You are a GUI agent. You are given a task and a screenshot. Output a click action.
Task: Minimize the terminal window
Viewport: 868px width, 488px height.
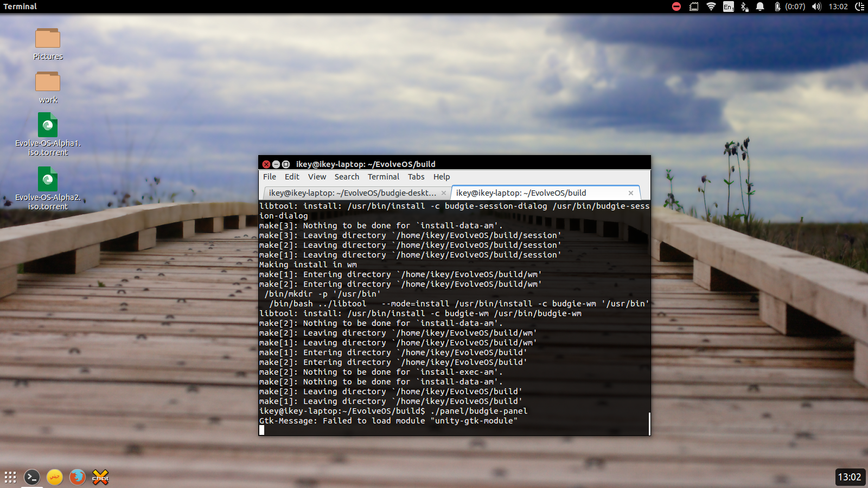[x=276, y=164]
